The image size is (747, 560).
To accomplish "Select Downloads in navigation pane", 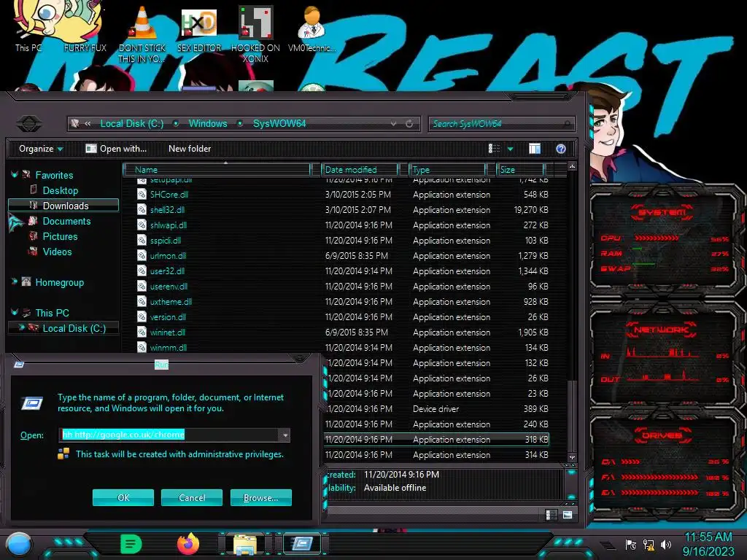I will pos(63,206).
